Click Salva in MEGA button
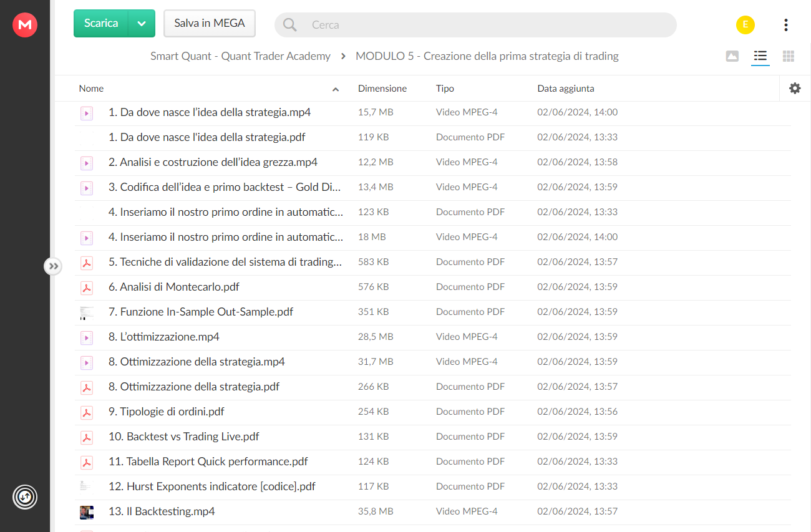 [210, 24]
